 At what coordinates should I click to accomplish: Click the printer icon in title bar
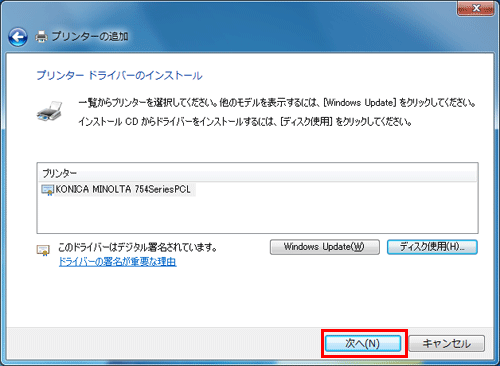41,36
